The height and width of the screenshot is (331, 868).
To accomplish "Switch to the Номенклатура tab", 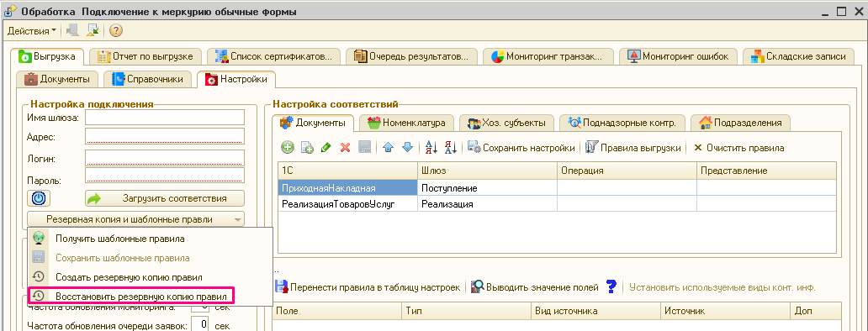I will tap(407, 123).
